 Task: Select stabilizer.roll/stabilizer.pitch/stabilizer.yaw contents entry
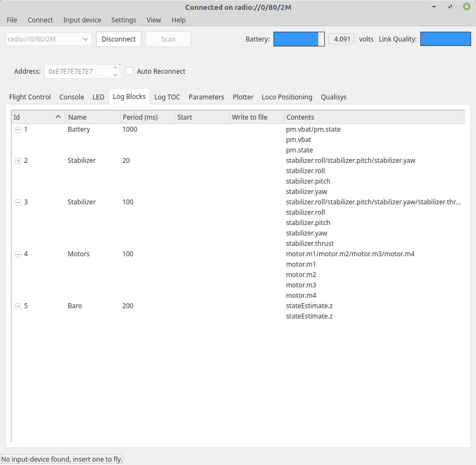(x=350, y=161)
